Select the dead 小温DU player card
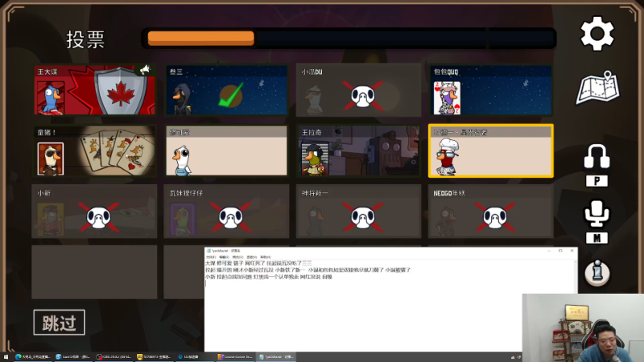Viewport: 644px width, 362px height. point(358,90)
